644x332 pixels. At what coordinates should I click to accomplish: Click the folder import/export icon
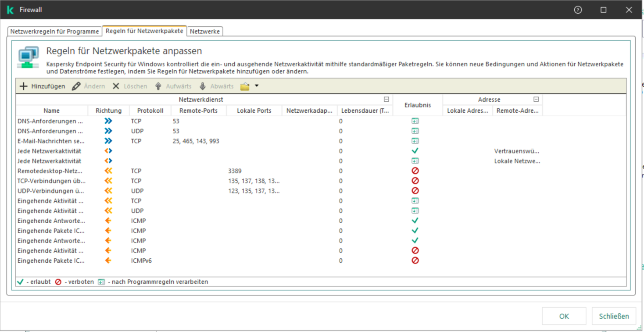pos(245,86)
